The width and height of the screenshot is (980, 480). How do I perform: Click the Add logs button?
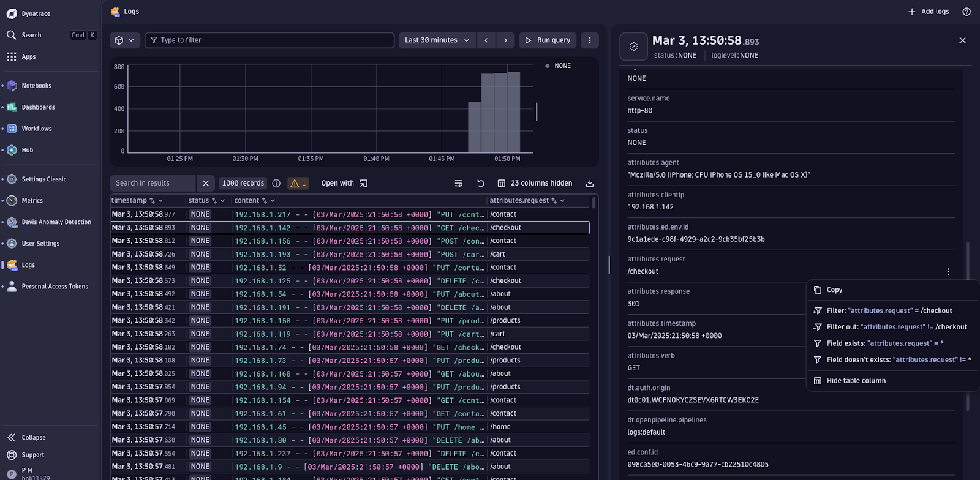[x=929, y=12]
